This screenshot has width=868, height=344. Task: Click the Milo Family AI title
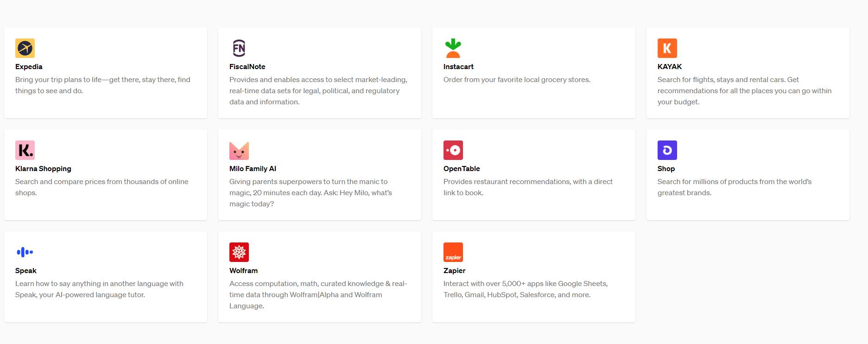[x=253, y=169]
